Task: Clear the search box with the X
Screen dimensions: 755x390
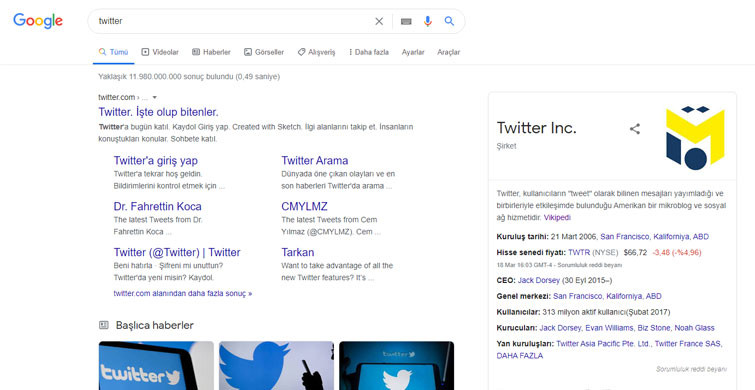Action: coord(379,21)
